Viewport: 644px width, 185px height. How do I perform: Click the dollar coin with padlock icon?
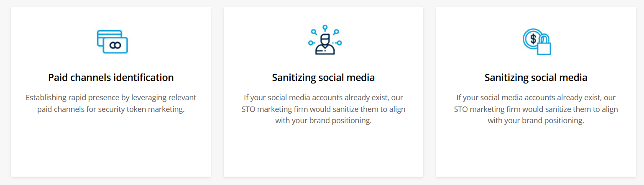point(537,41)
